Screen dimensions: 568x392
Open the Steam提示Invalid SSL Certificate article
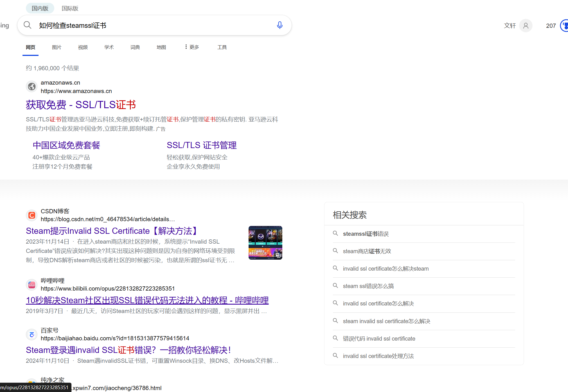click(x=111, y=230)
